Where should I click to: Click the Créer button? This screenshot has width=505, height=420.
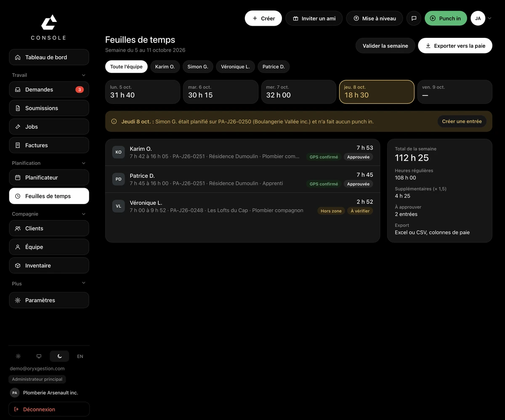(x=263, y=19)
